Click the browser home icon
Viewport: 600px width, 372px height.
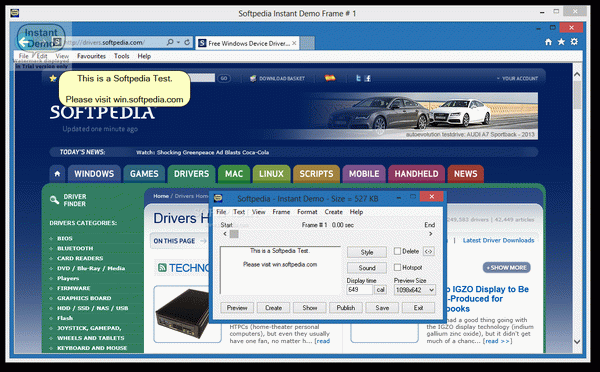(x=548, y=42)
